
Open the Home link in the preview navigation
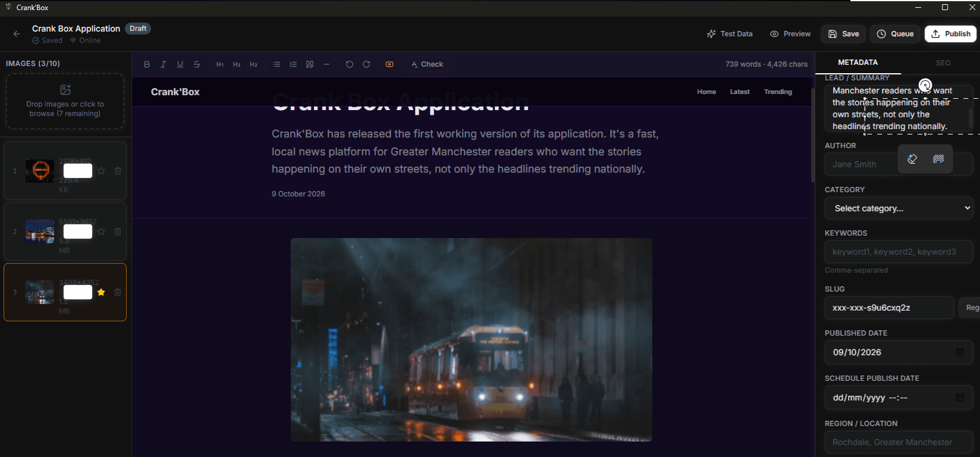coord(706,92)
